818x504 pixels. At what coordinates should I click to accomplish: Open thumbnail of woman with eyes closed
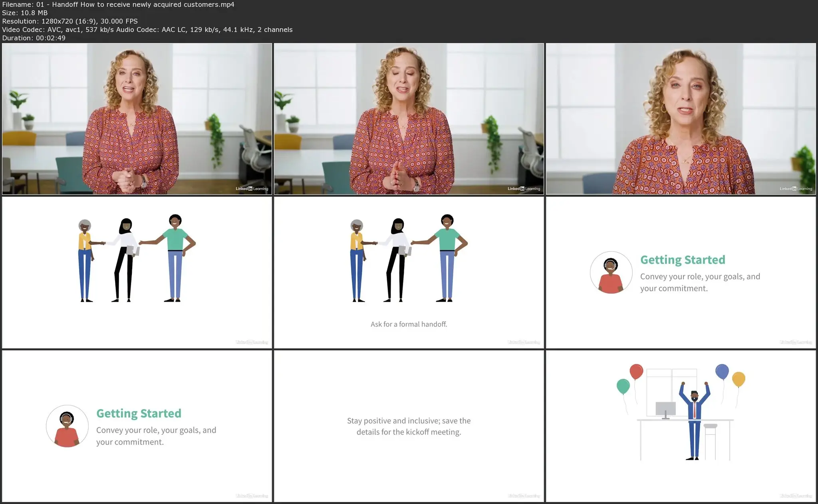[x=409, y=119]
